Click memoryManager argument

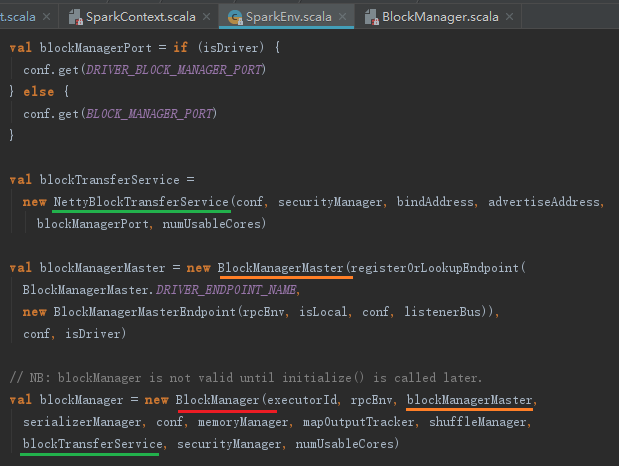[243, 422]
